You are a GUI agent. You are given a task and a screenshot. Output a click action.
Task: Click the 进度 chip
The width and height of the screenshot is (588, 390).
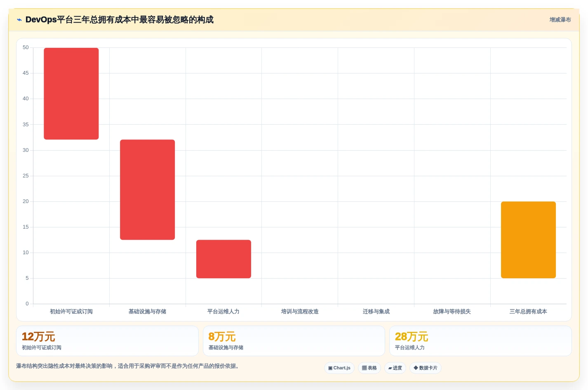395,368
